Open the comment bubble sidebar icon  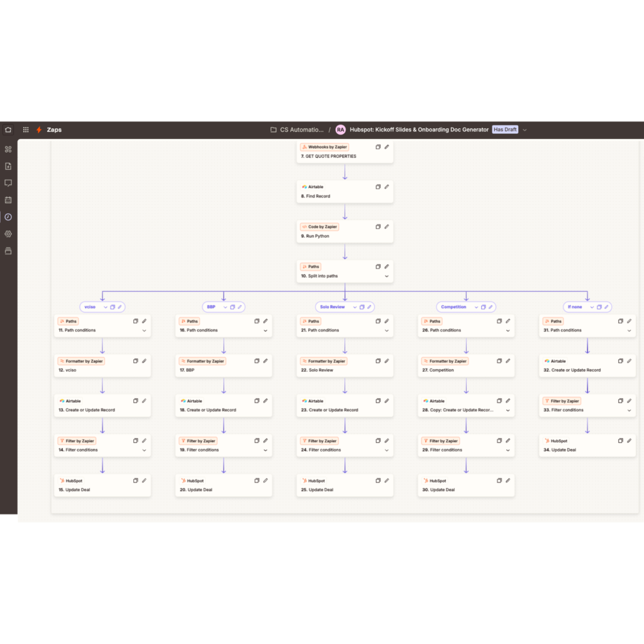coord(8,183)
